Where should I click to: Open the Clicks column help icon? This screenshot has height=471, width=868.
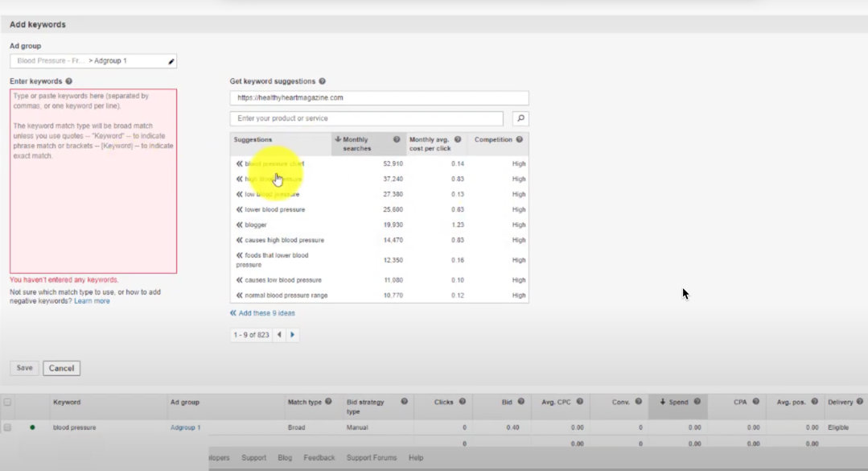pos(463,402)
